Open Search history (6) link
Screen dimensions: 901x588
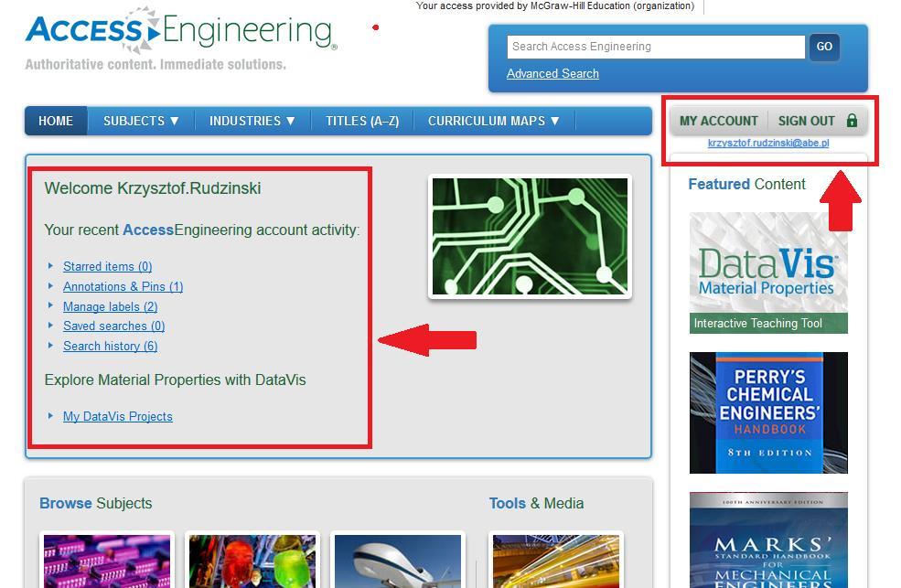(111, 347)
